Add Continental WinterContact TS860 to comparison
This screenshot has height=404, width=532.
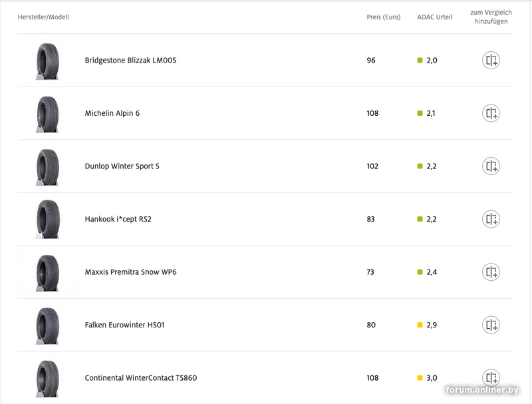click(x=491, y=377)
